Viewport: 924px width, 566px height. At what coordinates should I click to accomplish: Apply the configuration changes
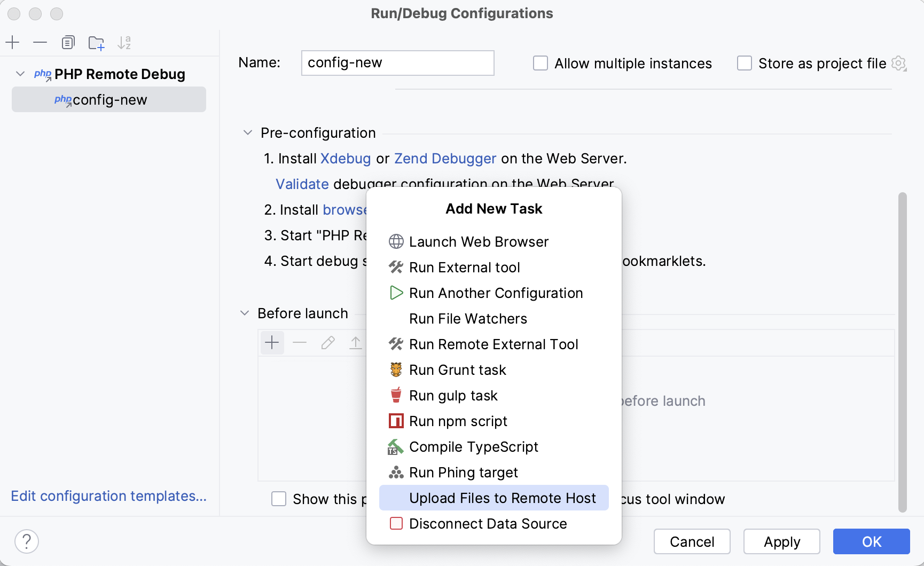781,541
